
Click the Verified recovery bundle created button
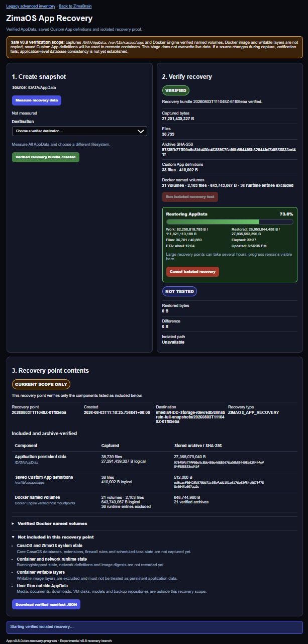46,157
